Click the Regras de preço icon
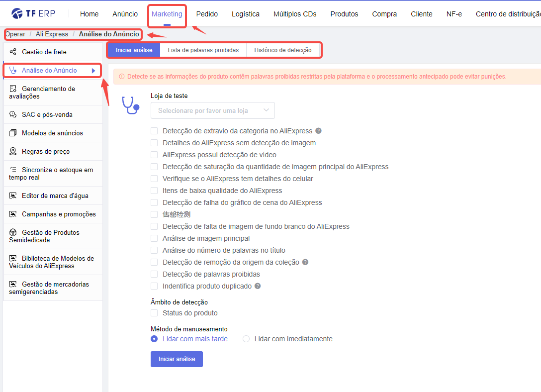This screenshot has width=541, height=392. [13, 151]
